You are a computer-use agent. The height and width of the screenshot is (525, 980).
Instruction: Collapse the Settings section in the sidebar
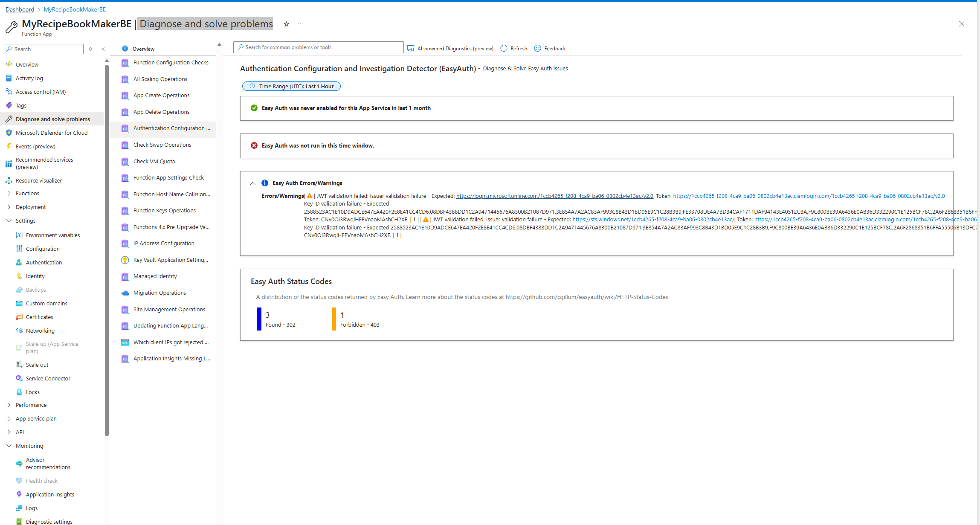tap(9, 220)
